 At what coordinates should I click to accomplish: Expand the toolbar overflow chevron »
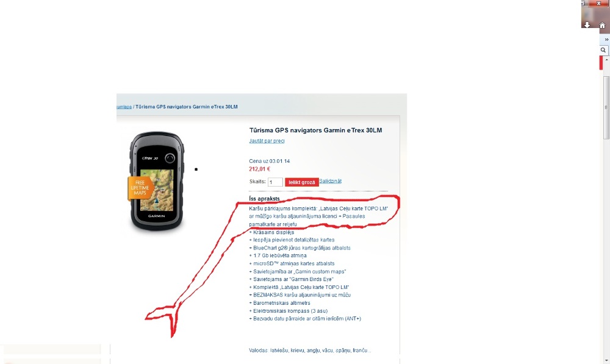coord(606,40)
